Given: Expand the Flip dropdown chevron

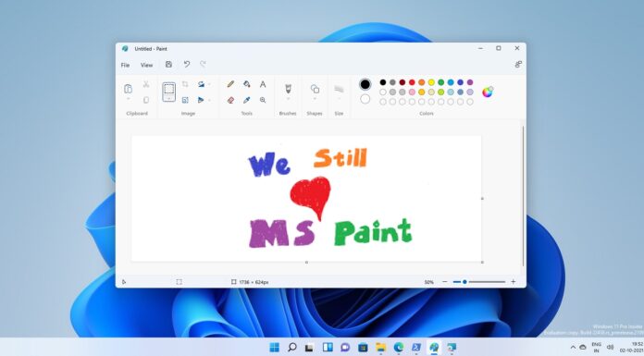Looking at the screenshot, I should pos(209,100).
